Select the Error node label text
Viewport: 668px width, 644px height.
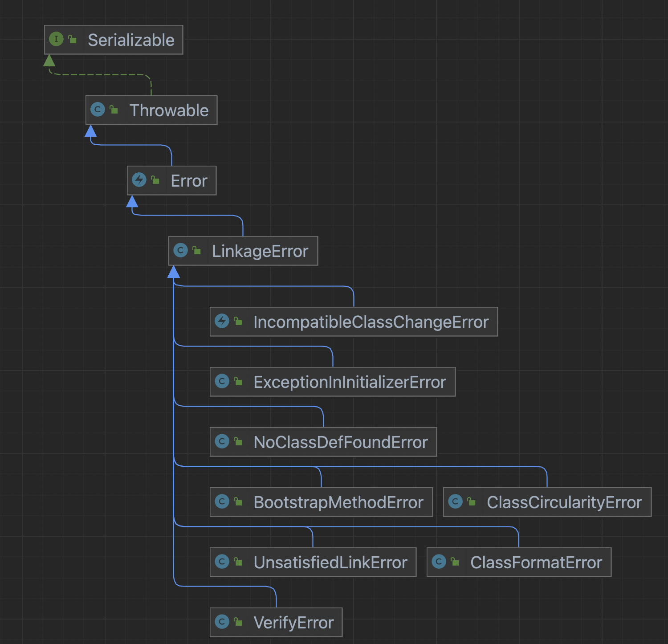click(x=189, y=181)
